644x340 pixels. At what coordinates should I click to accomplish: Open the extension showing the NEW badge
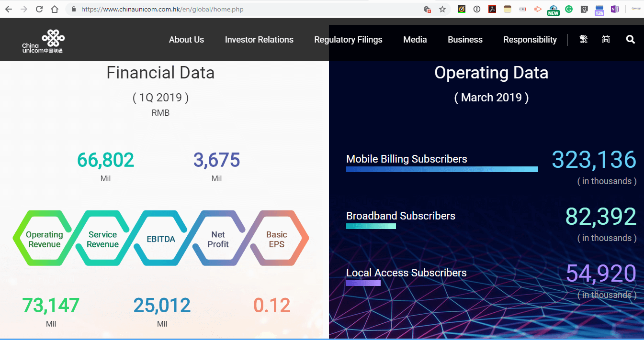point(553,9)
